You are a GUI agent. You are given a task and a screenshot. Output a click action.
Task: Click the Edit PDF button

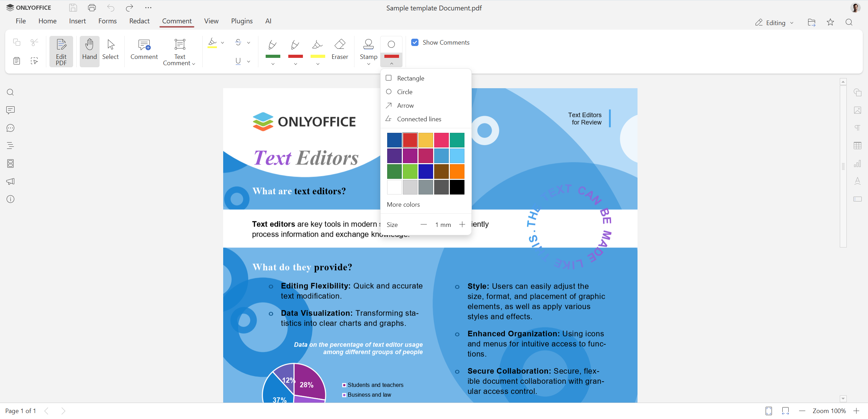(61, 52)
